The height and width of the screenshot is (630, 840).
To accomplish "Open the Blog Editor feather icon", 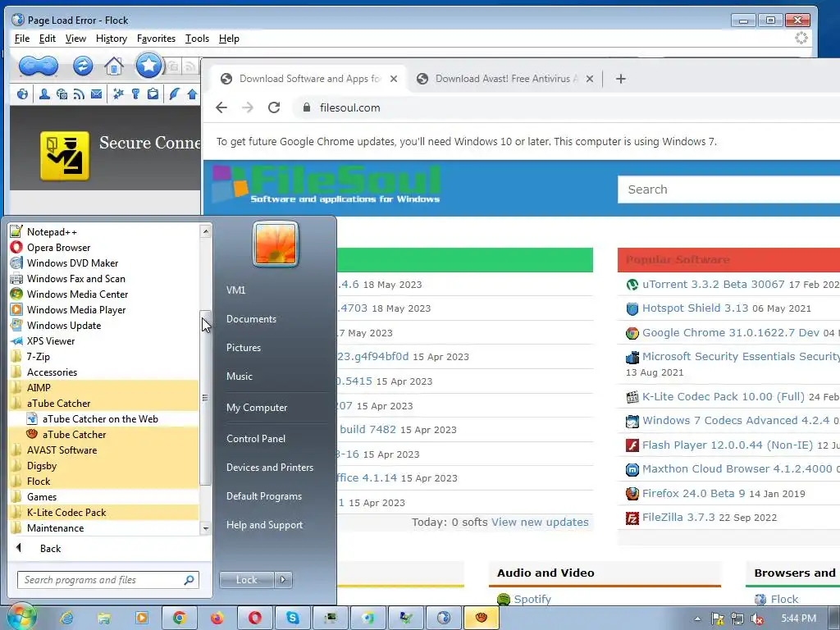I will coord(174,94).
